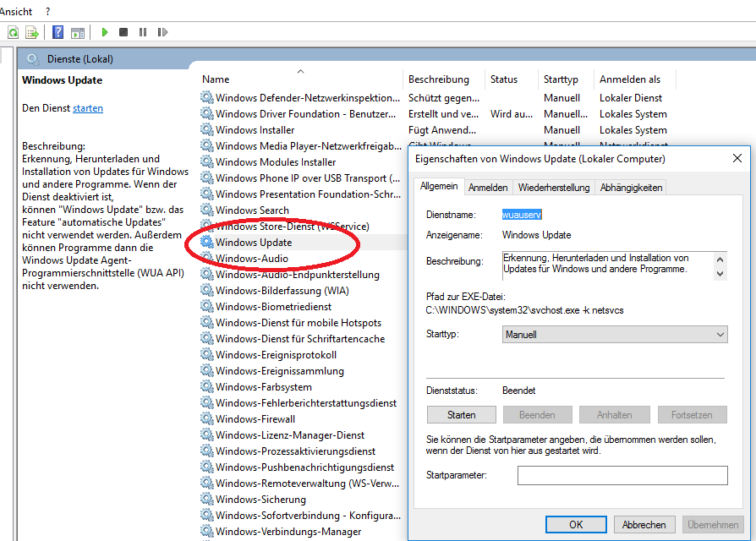Screen dimensions: 756x541
Task: Click gear icon of Windows-Ereignissammlung
Action: coord(207,370)
